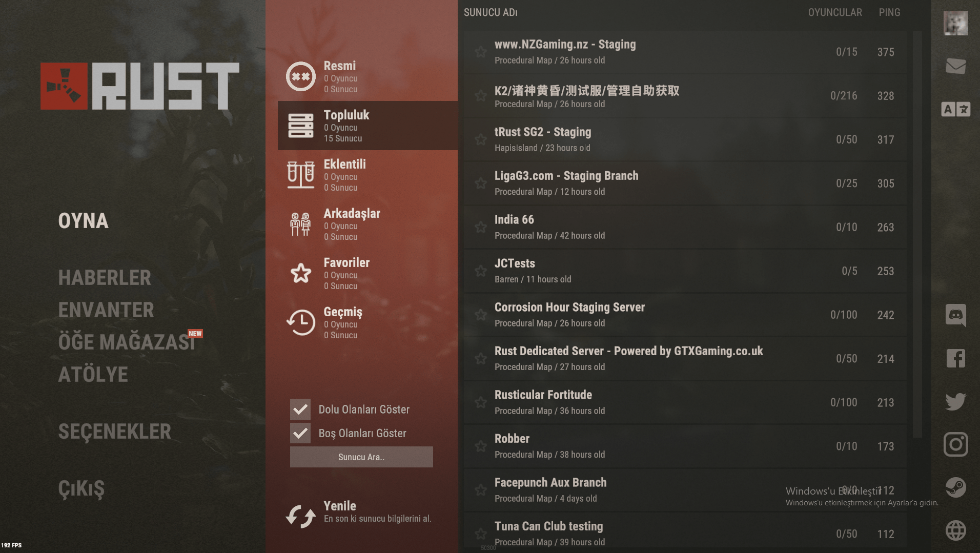The height and width of the screenshot is (553, 980).
Task: Open HABERLER in main menu
Action: tap(105, 278)
